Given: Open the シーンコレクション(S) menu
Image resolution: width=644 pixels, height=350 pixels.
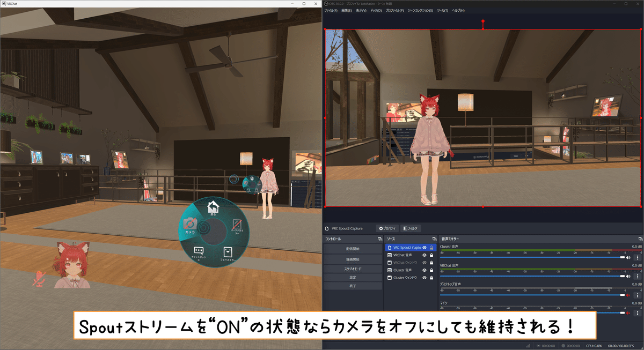Looking at the screenshot, I should pos(420,10).
